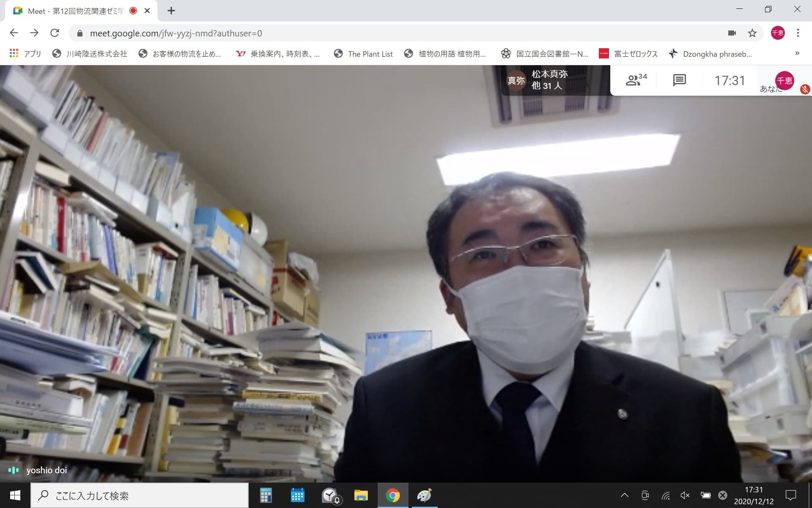Click the camera permission icon in address bar
812x508 pixels.
click(x=732, y=33)
